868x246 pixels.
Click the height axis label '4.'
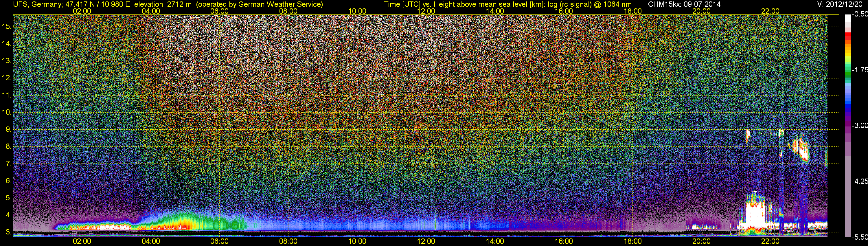(8, 215)
